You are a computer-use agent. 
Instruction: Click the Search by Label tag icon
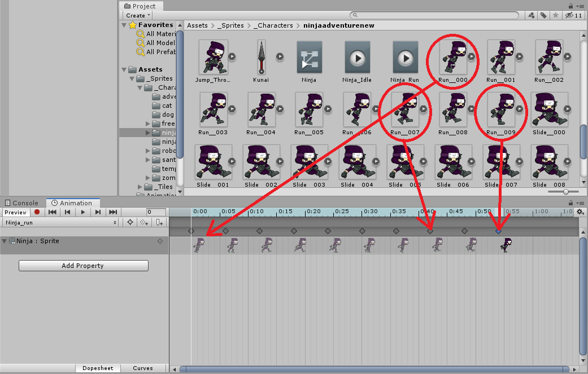coord(543,15)
